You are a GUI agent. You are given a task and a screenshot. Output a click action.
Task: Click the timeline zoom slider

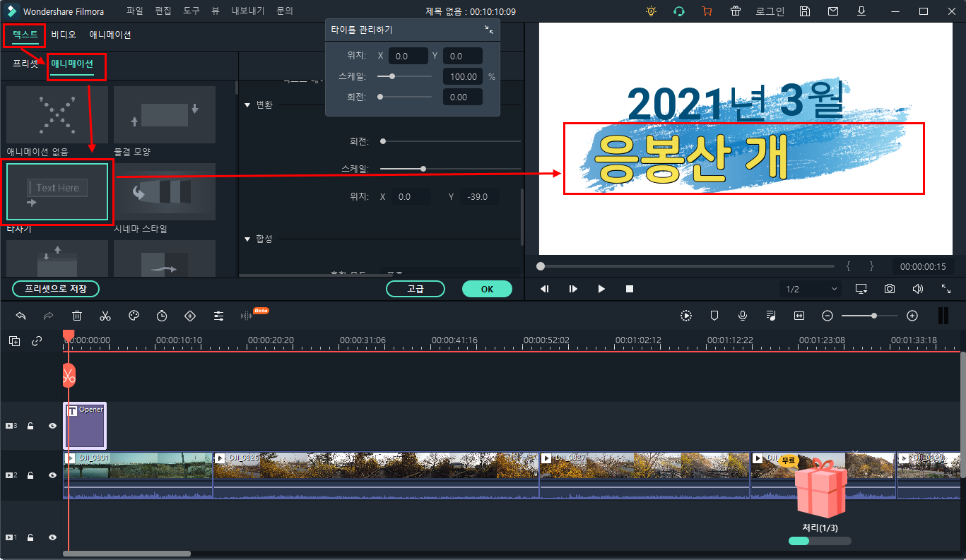pyautogui.click(x=870, y=316)
